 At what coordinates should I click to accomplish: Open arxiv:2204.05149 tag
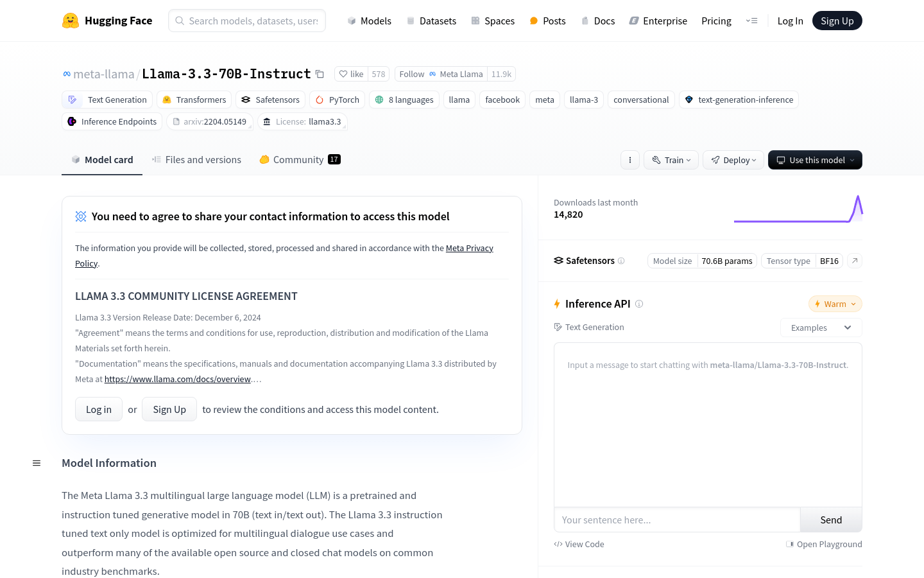[209, 121]
